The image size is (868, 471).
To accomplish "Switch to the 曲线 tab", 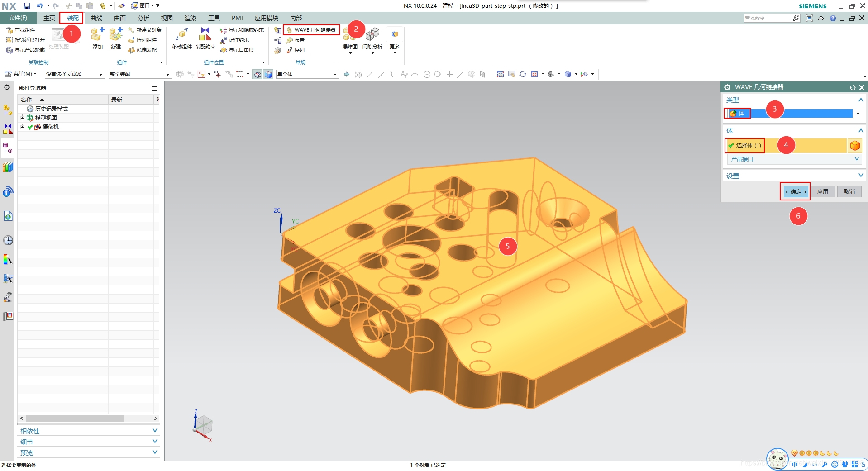I will point(96,18).
